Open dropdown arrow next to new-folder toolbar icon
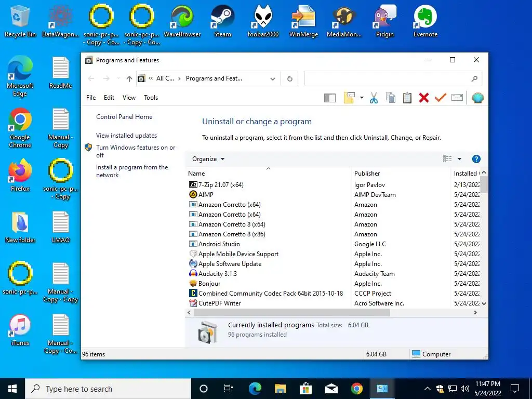Image resolution: width=532 pixels, height=399 pixels. coord(362,98)
